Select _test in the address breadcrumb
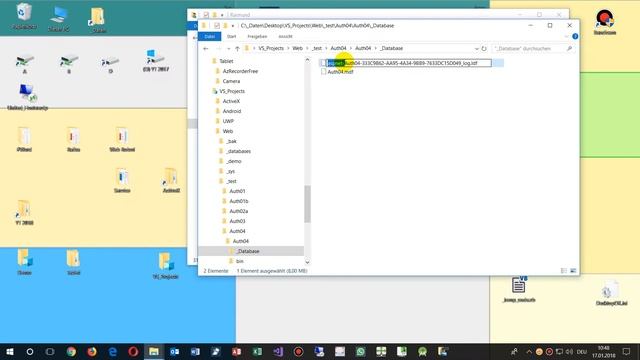 317,48
